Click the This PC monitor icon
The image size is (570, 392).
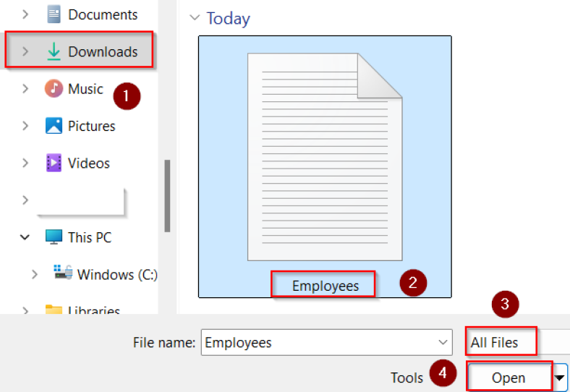54,237
